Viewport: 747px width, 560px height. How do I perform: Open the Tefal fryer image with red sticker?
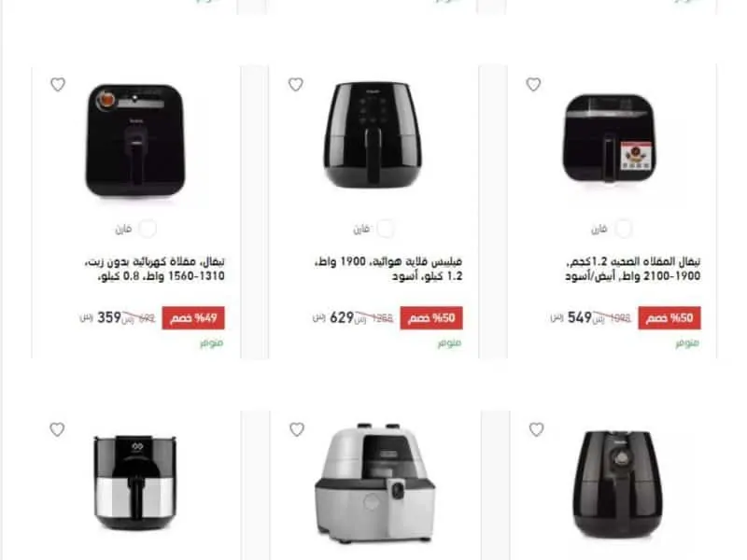[610, 138]
